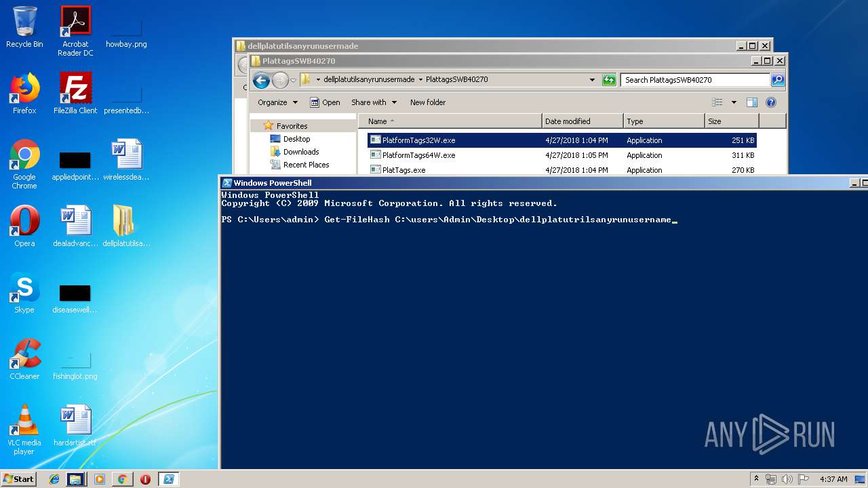Screen dimensions: 868x488
Task: Click the Search PlattagsSWB40270 field
Action: pos(696,80)
